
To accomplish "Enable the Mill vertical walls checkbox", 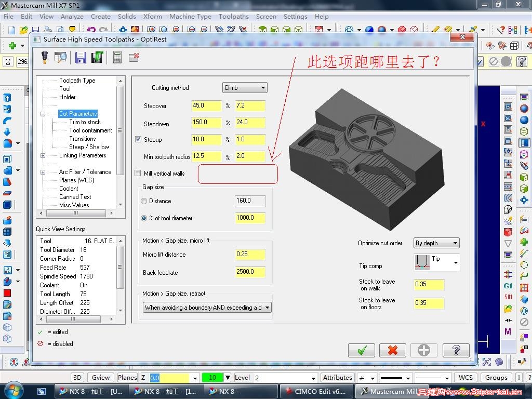I will point(138,173).
